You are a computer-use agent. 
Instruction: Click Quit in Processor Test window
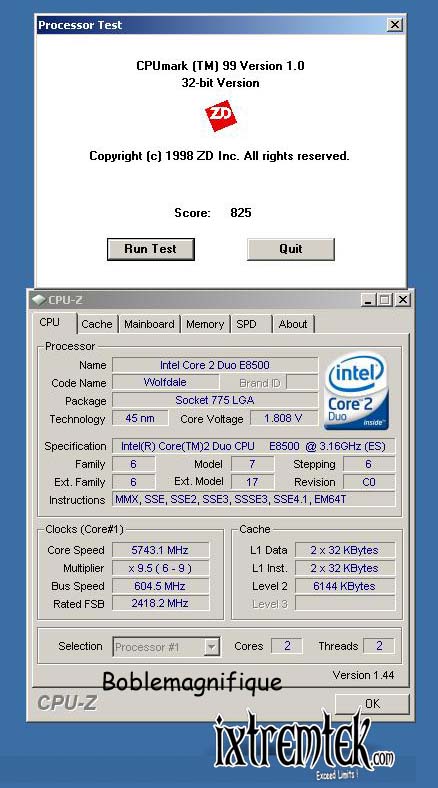[291, 249]
